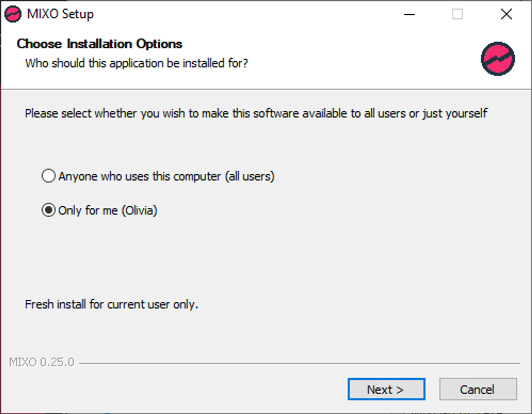The image size is (532, 414).
Task: Click the disabled maximize button
Action: [x=457, y=14]
